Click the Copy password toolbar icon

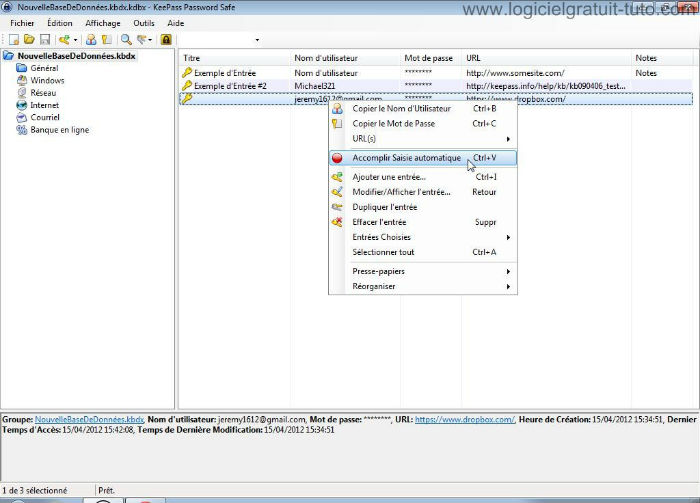[107, 40]
